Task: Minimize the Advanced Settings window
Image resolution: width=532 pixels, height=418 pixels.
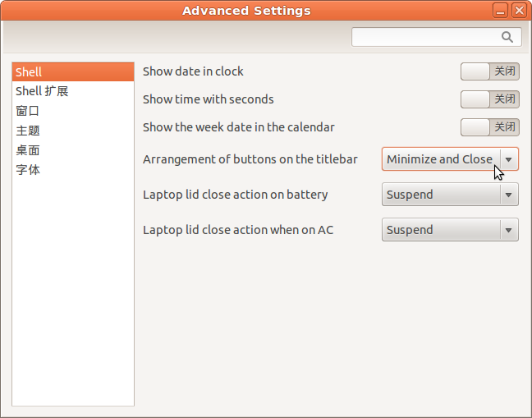Action: point(500,11)
